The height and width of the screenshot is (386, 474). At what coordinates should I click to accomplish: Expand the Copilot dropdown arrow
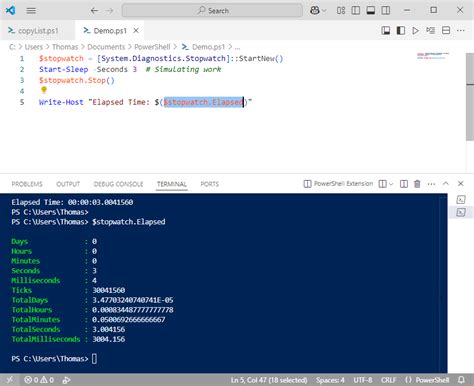(324, 11)
